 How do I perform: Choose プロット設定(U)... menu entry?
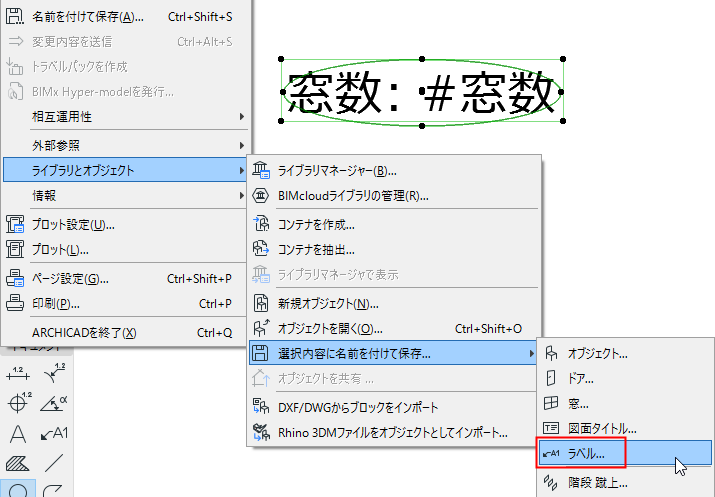tap(124, 225)
